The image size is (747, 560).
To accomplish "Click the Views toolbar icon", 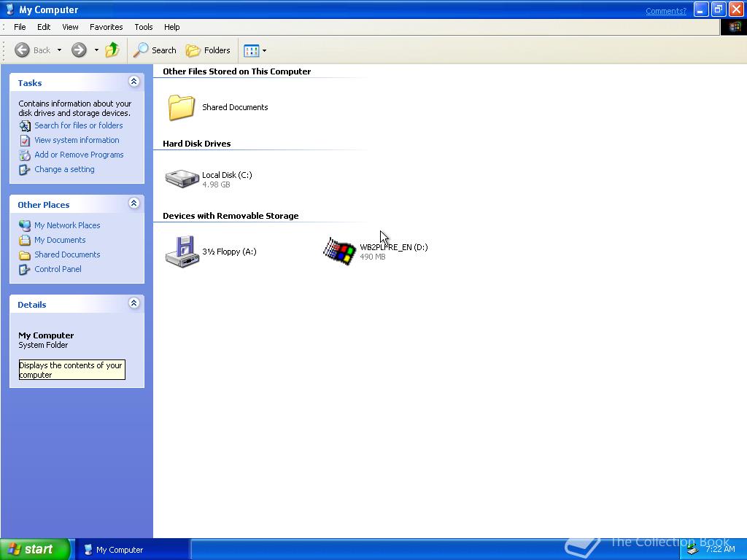I will click(251, 50).
